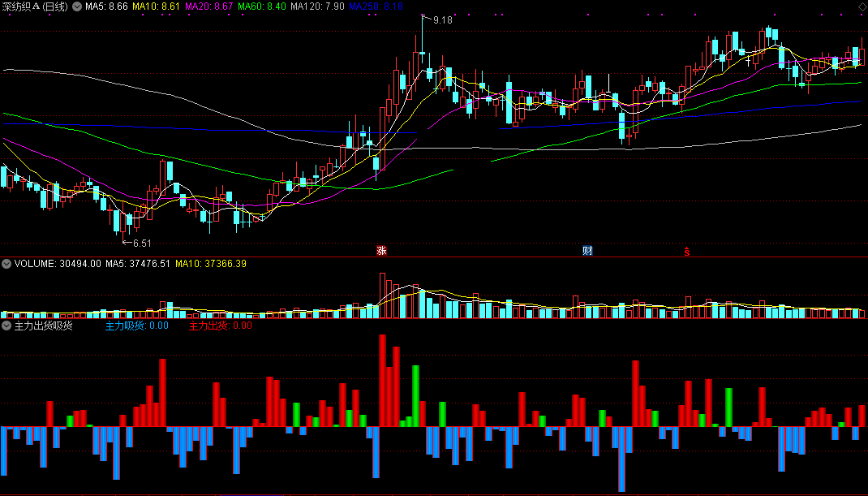Click the VOLUME: 30494.00 label

tap(58, 264)
